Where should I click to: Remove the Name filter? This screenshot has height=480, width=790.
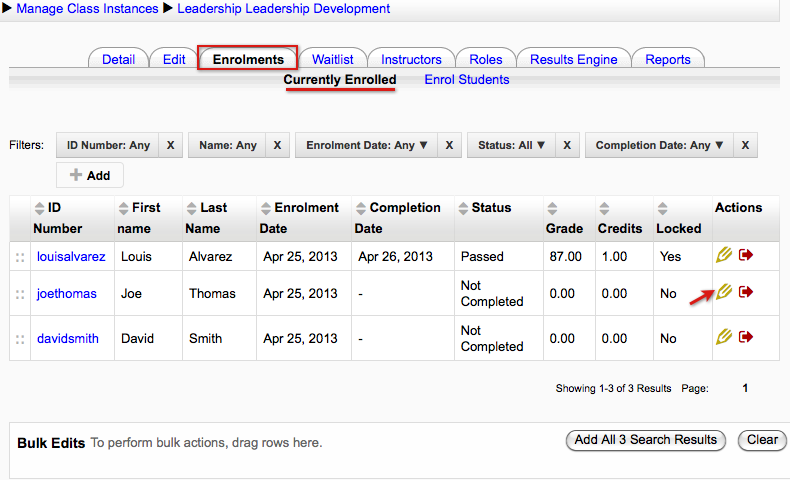coord(277,145)
